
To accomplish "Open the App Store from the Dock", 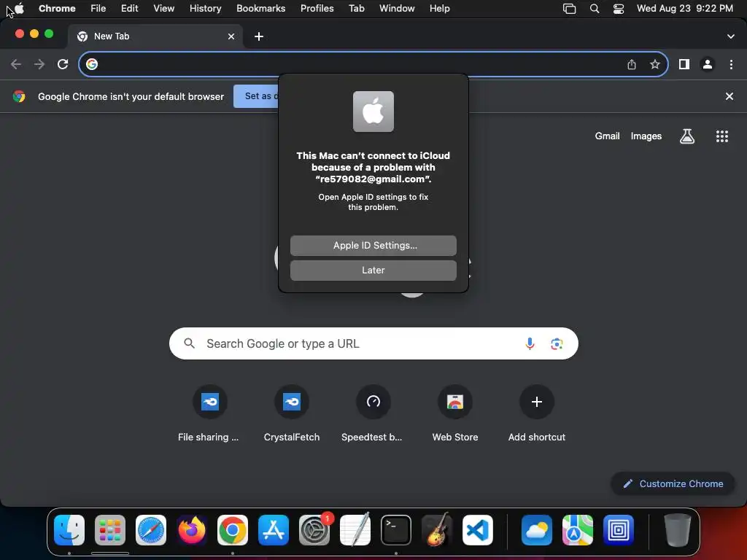I will (274, 530).
